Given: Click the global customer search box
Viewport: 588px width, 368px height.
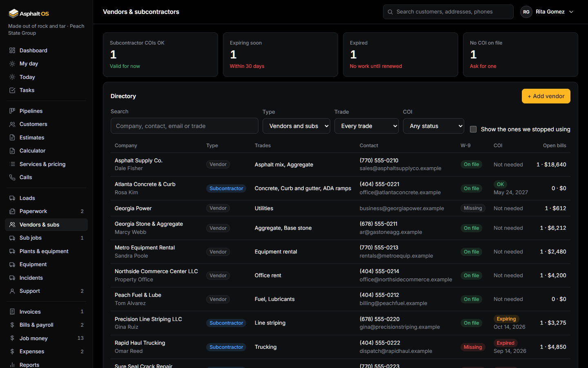Looking at the screenshot, I should point(448,12).
